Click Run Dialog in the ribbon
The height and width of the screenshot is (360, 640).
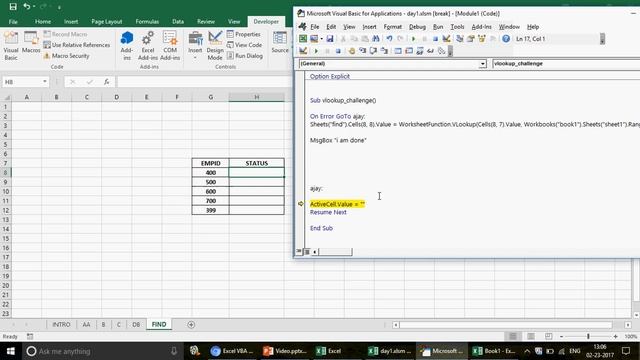[x=245, y=56]
